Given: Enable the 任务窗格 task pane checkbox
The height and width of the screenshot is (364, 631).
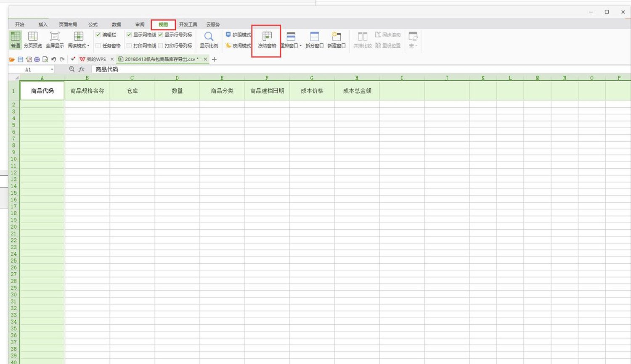Looking at the screenshot, I should [98, 45].
